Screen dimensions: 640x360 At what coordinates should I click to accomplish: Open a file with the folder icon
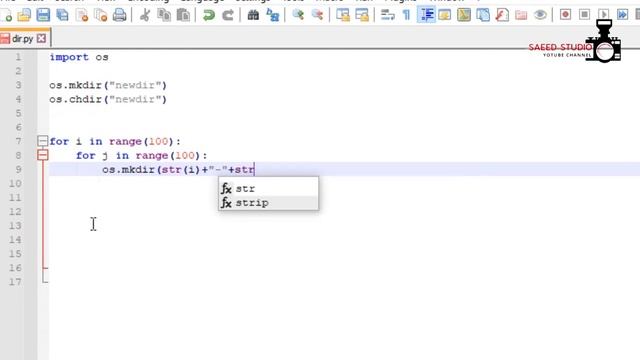[24, 15]
